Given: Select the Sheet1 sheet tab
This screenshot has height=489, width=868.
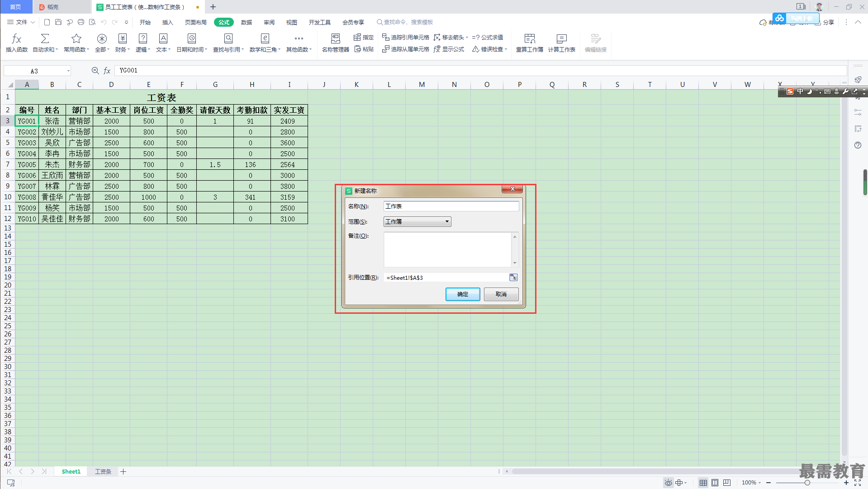Looking at the screenshot, I should [71, 472].
